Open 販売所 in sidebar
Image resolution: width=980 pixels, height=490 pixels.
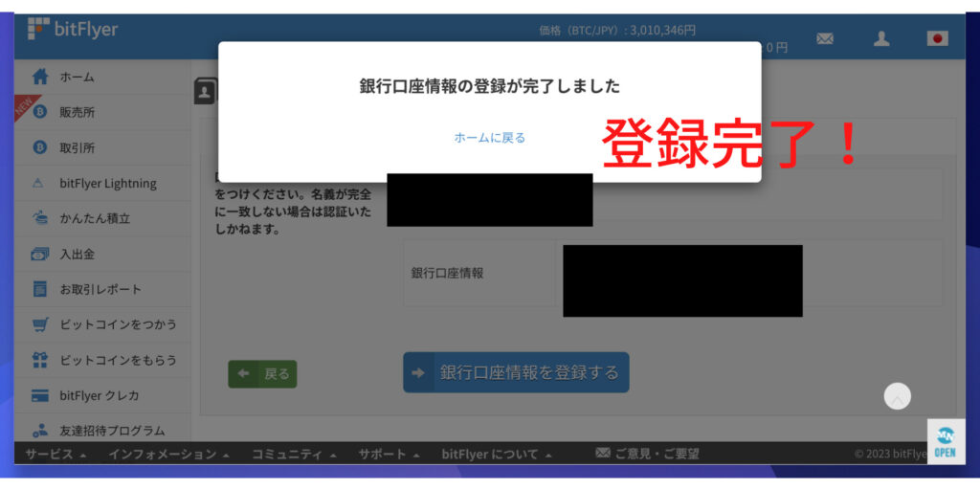click(102, 113)
